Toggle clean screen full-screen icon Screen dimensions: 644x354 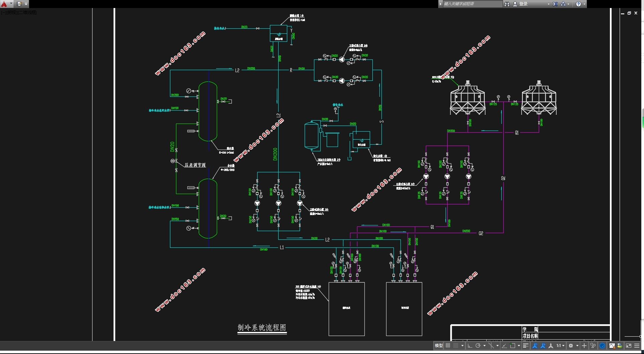[629, 346]
